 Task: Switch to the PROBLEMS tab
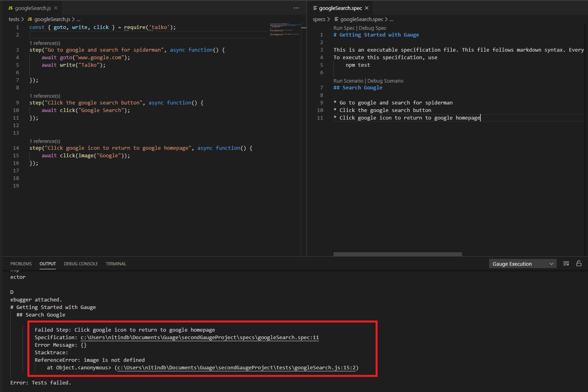(x=21, y=263)
